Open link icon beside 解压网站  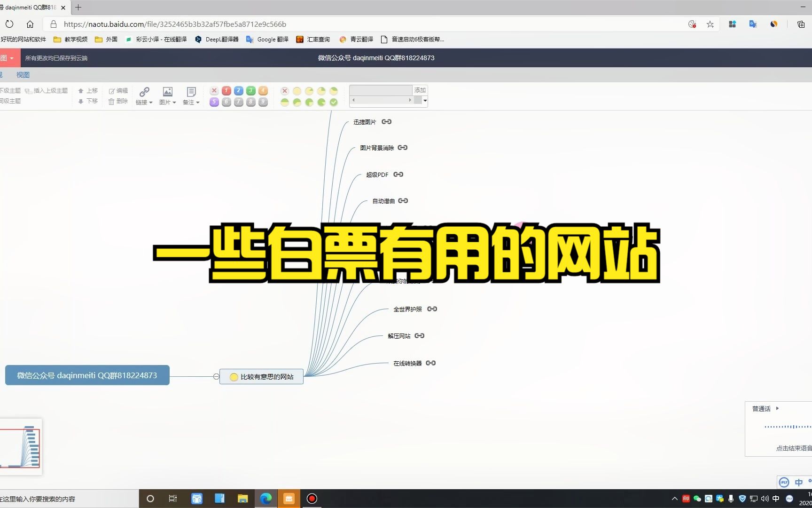click(420, 336)
